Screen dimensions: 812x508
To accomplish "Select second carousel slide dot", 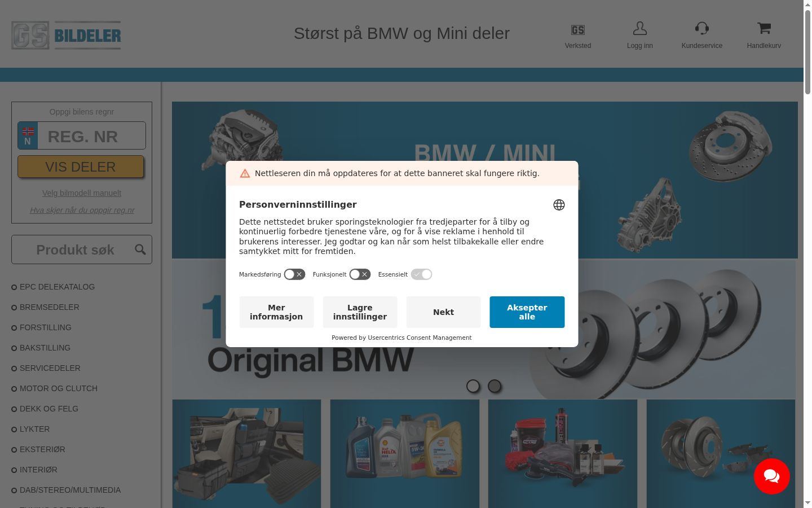I will coord(495,386).
